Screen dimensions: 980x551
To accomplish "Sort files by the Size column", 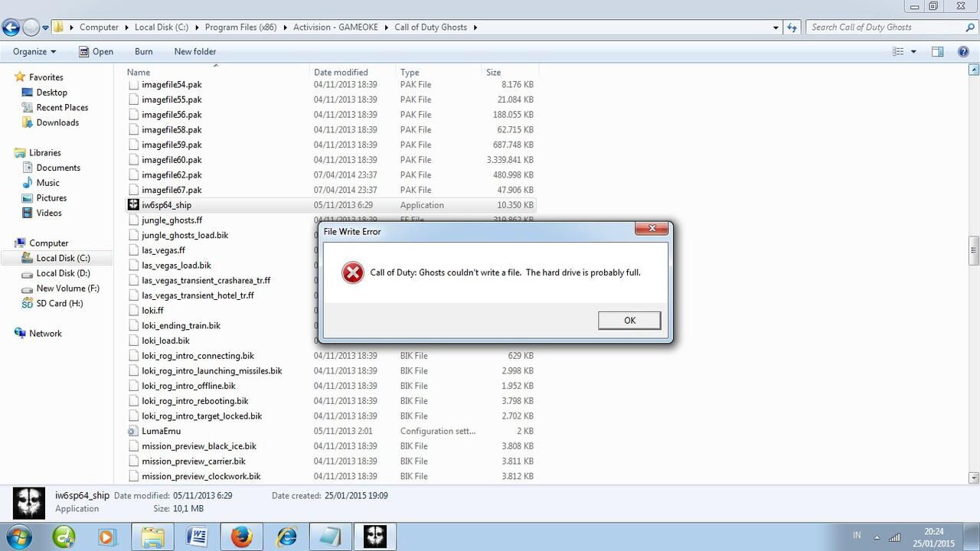I will click(x=509, y=72).
